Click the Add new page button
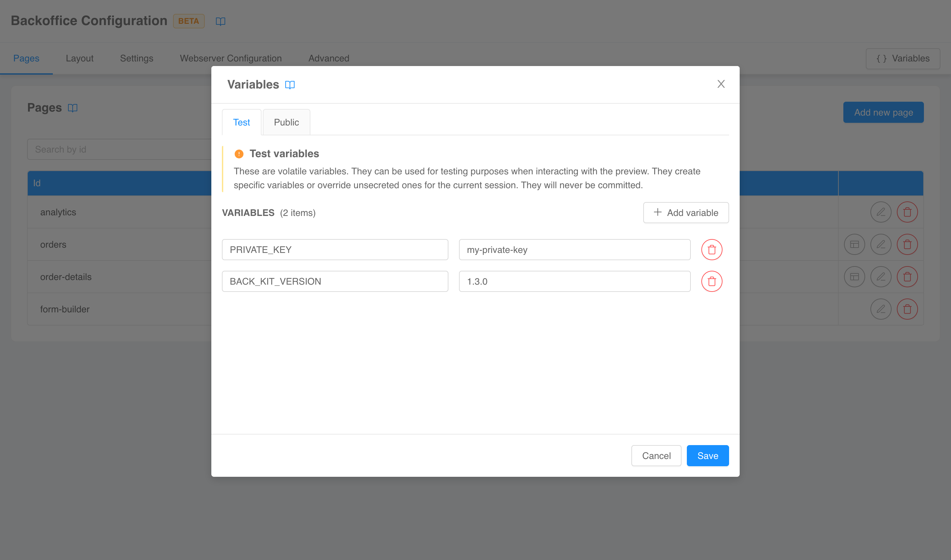Screen dimensions: 951x560 (x=883, y=112)
